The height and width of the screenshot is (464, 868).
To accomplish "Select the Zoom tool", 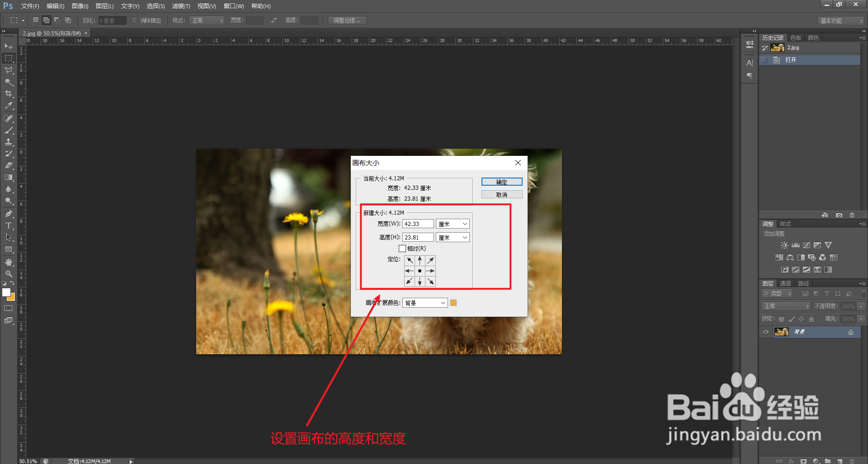I will click(x=9, y=274).
